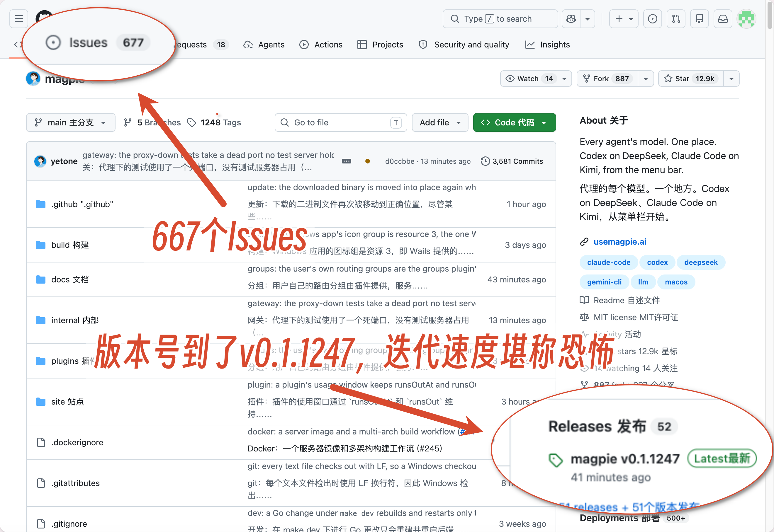Open the .gitattributes file
This screenshot has height=532, width=774.
(75, 483)
